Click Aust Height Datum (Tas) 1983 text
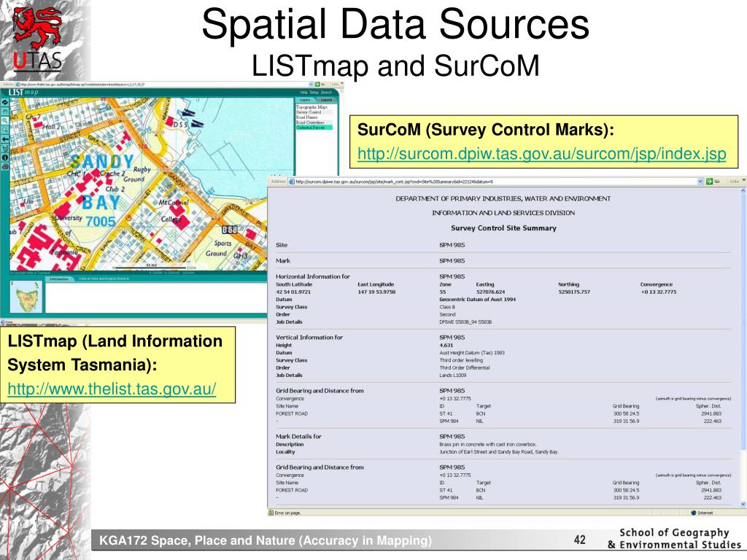The width and height of the screenshot is (747, 560). (x=472, y=353)
